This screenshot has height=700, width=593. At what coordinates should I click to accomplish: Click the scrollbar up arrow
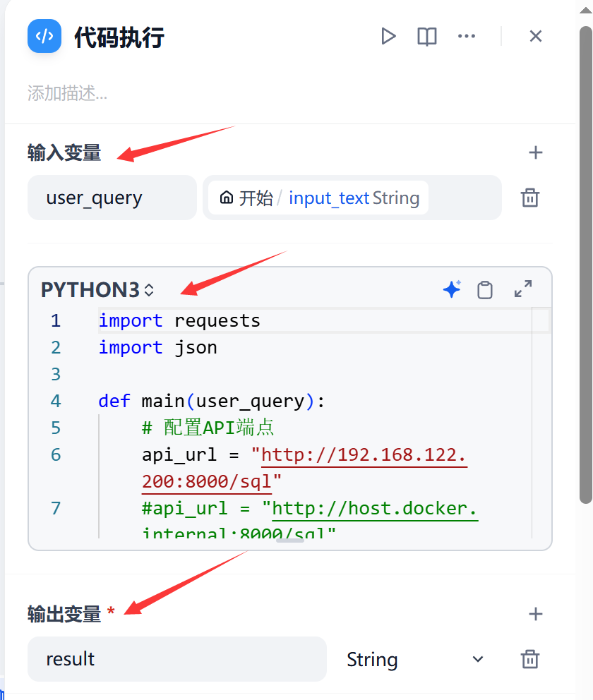[x=586, y=10]
